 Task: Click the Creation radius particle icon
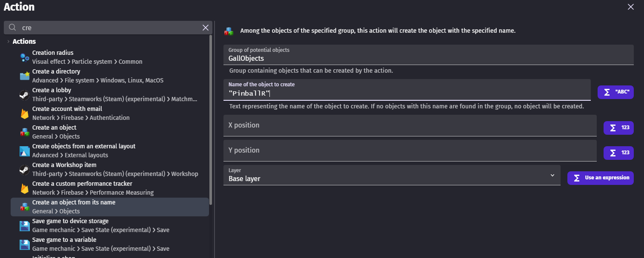(25, 57)
